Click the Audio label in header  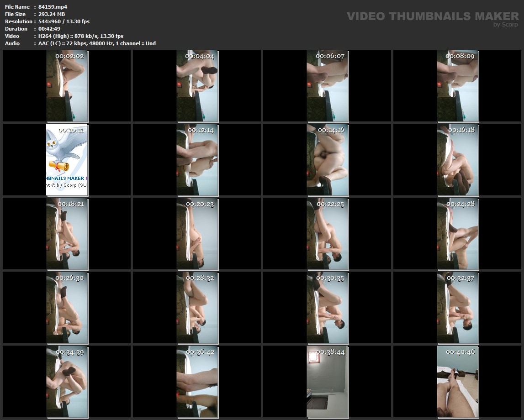tap(12, 43)
